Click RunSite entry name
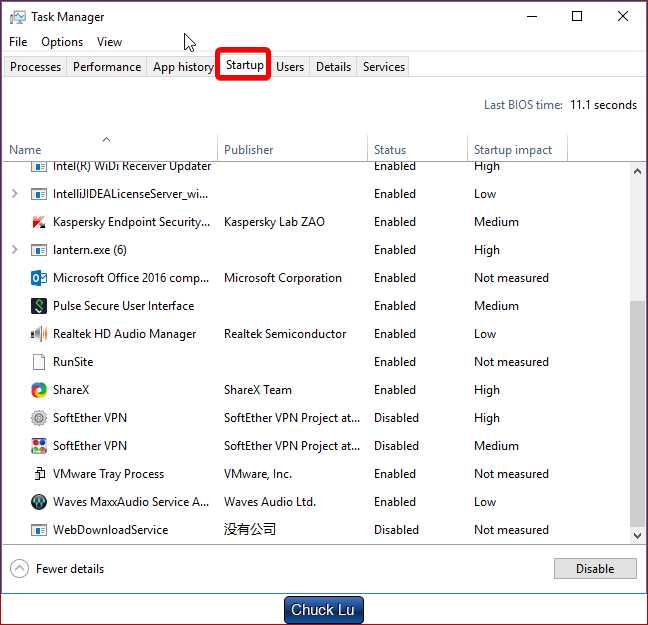Image resolution: width=648 pixels, height=625 pixels. [x=73, y=362]
